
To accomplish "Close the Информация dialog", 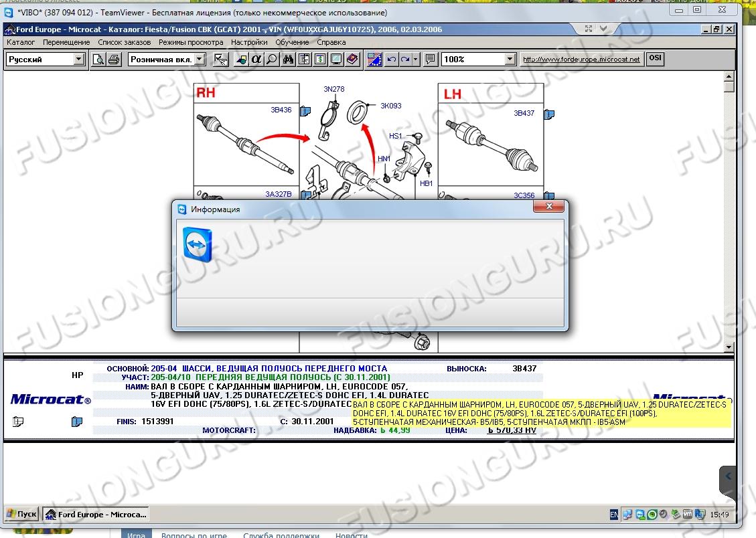I will pos(548,206).
